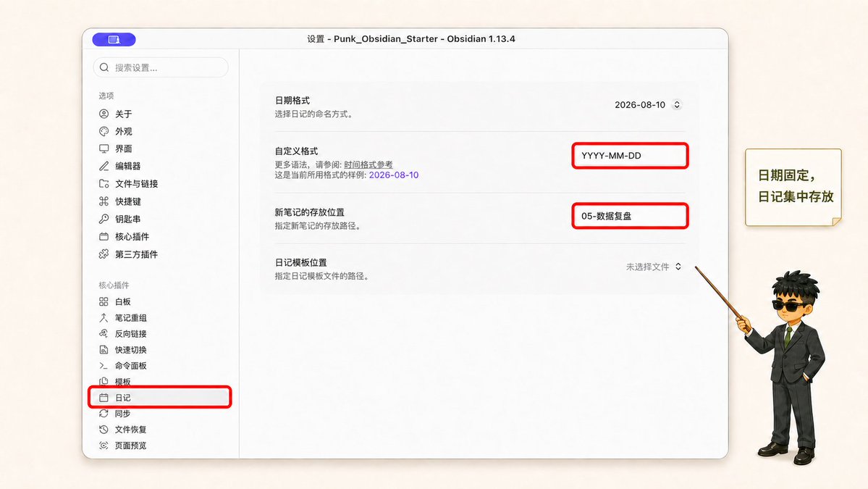Click the 笔记重组 merge icon
This screenshot has width=868, height=489.
(x=104, y=317)
